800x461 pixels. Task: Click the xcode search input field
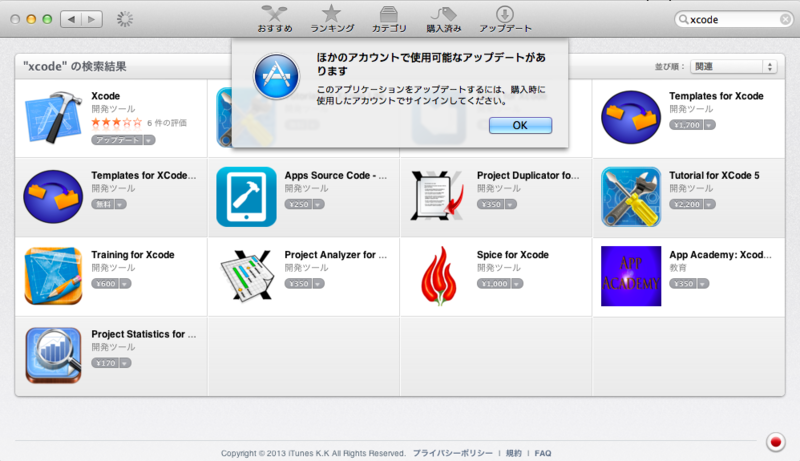[x=734, y=19]
